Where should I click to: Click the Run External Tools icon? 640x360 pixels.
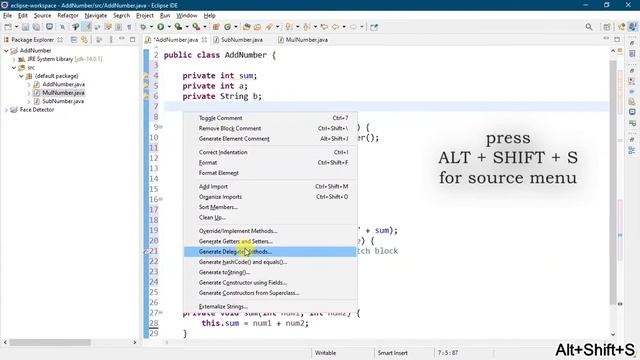[x=196, y=27]
